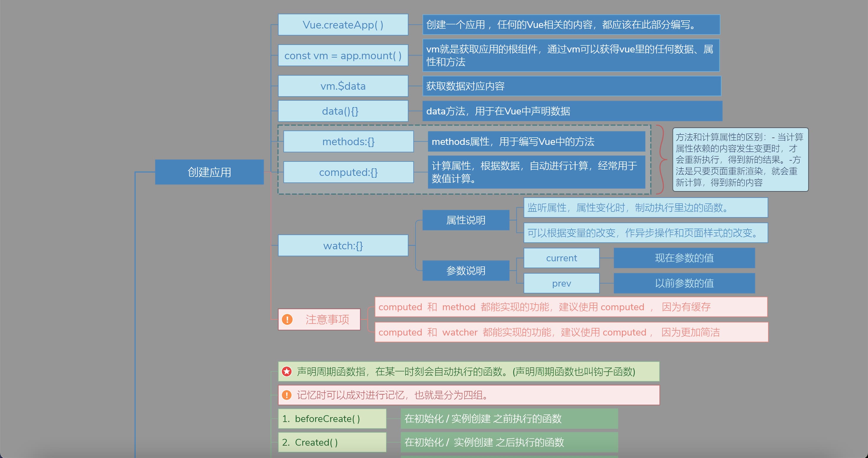Click the text 在初始化 / 实例创建 之后执行的函数
Viewport: 868px width, 458px height.
click(509, 442)
